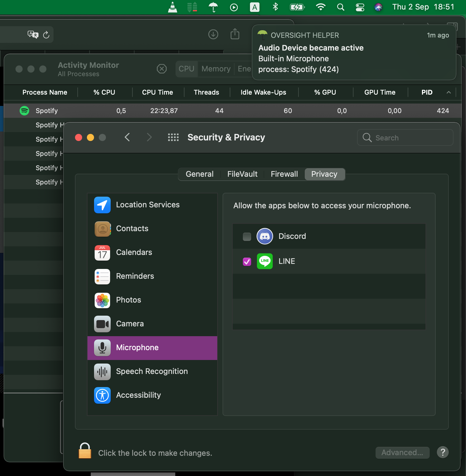The image size is (466, 476).
Task: Click the play circle menu bar icon
Action: (234, 7)
